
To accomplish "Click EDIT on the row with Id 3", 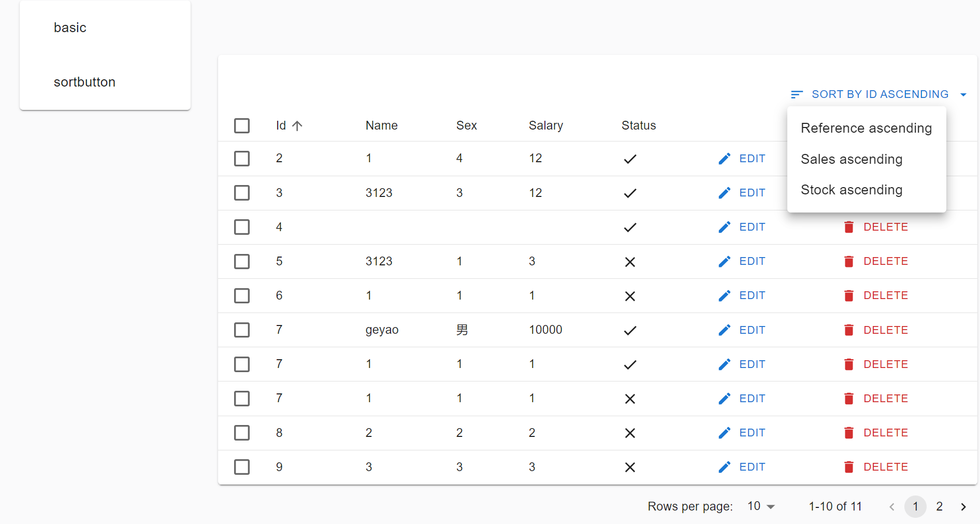I will [752, 192].
